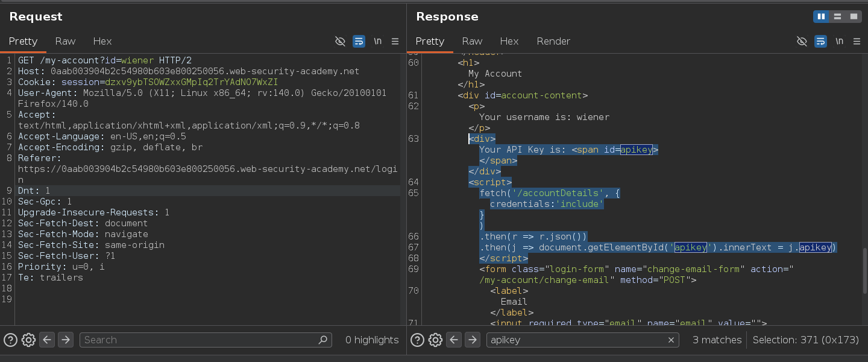Switch Request view to Hex tab
The width and height of the screenshot is (868, 362).
[102, 41]
